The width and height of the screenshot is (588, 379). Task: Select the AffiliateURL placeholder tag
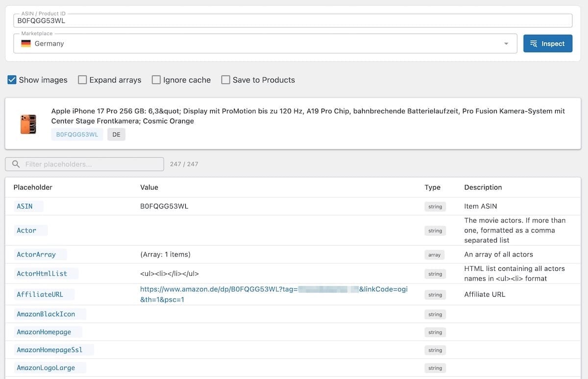[x=40, y=294]
